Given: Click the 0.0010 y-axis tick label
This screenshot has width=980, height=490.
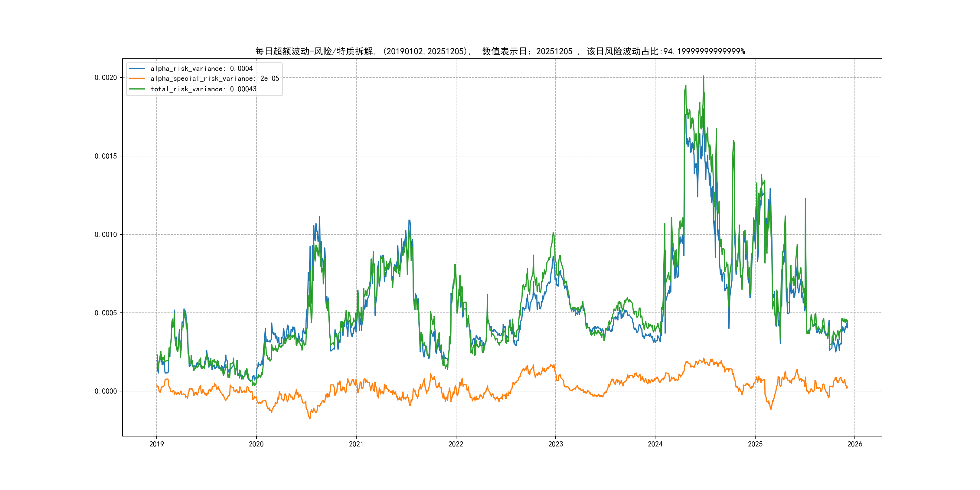Looking at the screenshot, I should 106,234.
